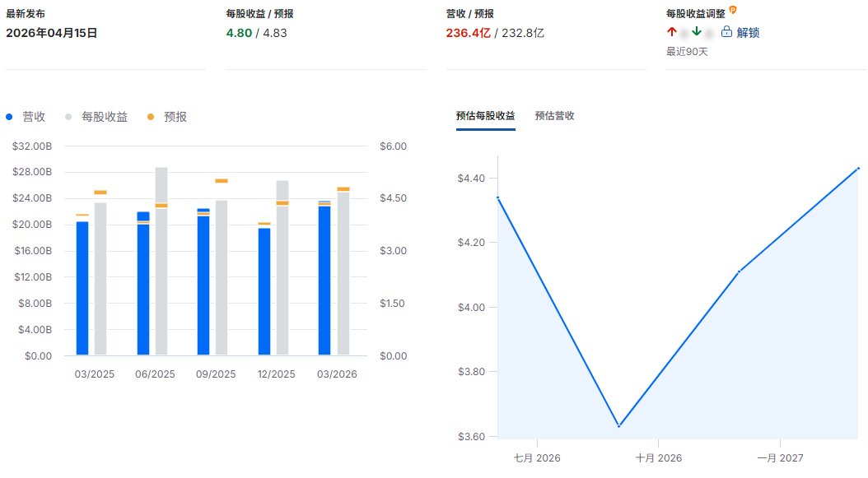Click the gray 每股收益 legend dot
The image size is (868, 478).
pyautogui.click(x=68, y=117)
